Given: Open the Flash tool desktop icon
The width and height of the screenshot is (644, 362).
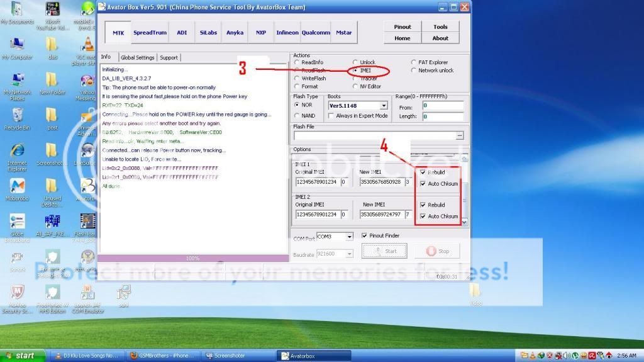Looking at the screenshot, I should click(x=87, y=229).
